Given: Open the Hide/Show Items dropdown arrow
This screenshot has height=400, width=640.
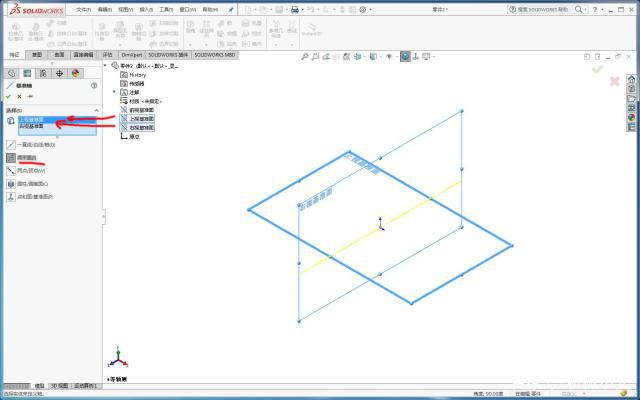Looking at the screenshot, I should pos(395,57).
